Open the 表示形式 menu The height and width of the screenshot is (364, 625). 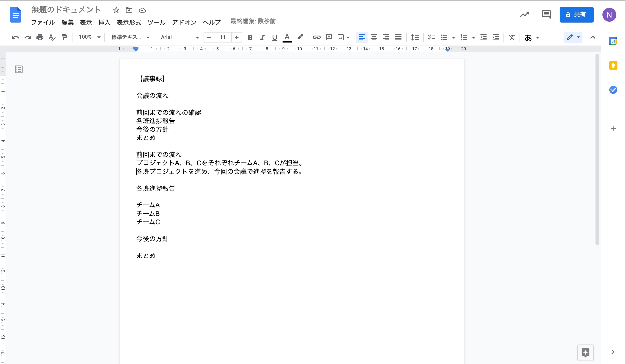pos(129,23)
